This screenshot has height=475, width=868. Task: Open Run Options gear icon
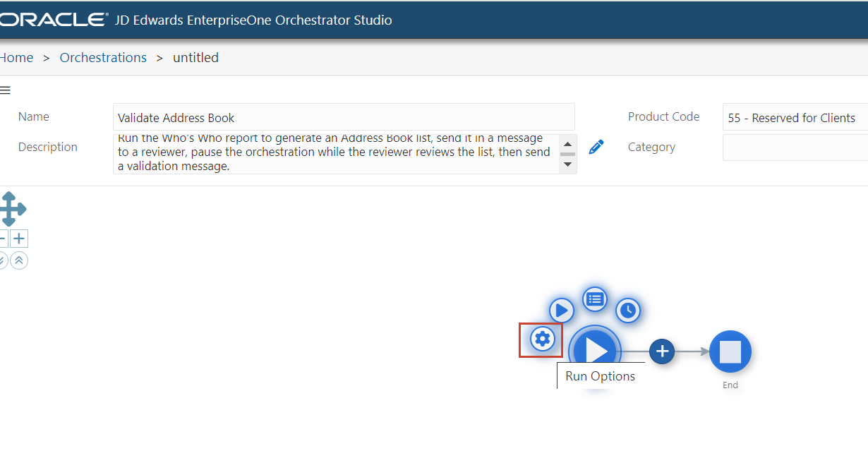point(542,339)
